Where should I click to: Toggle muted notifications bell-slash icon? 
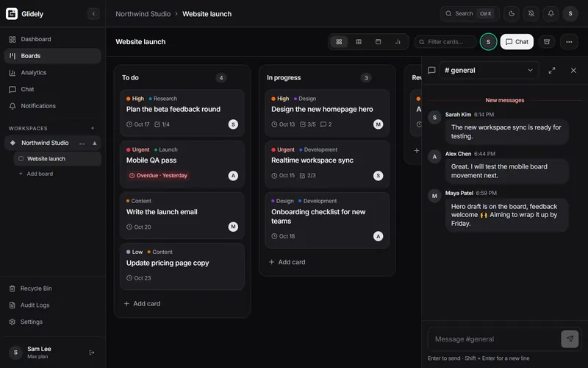coord(531,14)
